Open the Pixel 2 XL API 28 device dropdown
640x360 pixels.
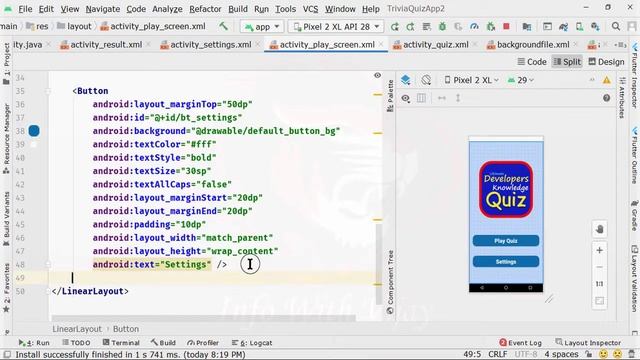(336, 27)
